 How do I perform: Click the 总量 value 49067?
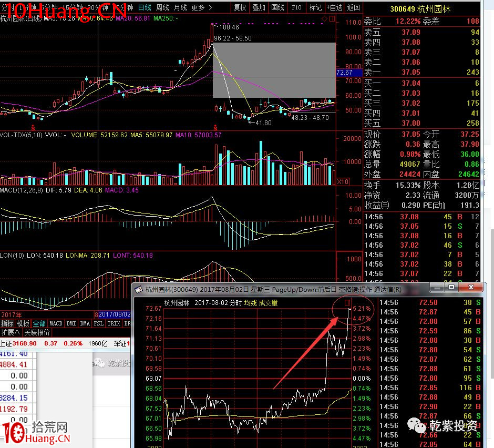click(410, 164)
